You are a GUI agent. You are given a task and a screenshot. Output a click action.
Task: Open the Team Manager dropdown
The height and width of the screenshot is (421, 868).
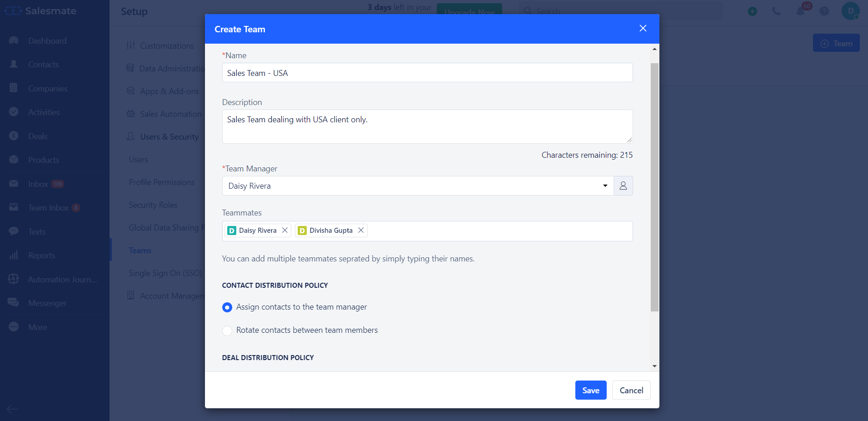click(418, 185)
